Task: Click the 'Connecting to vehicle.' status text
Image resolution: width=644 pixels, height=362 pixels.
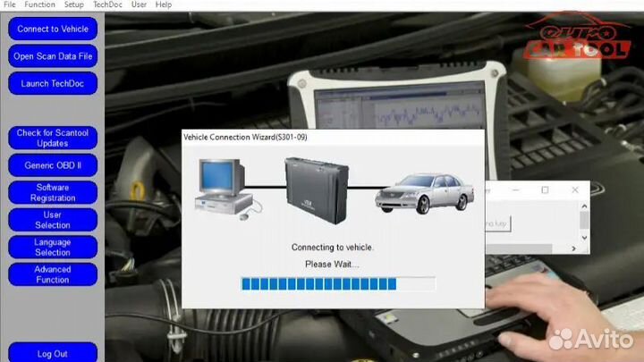Action: click(332, 247)
